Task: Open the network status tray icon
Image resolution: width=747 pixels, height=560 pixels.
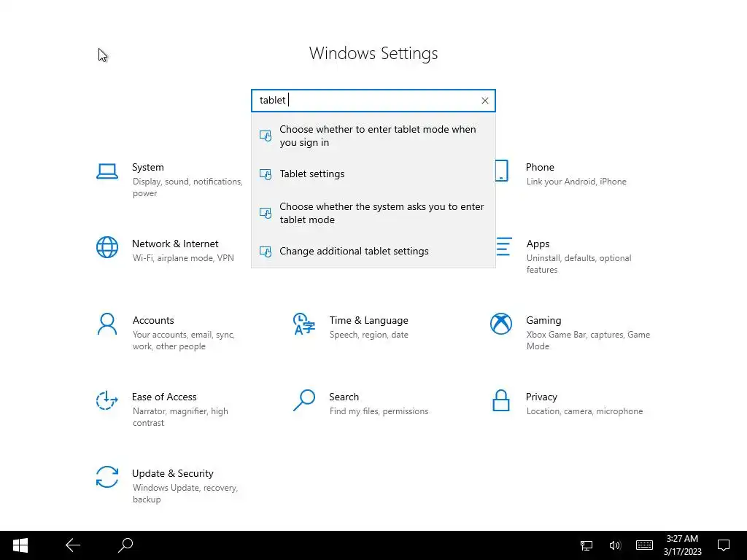Action: 587,545
